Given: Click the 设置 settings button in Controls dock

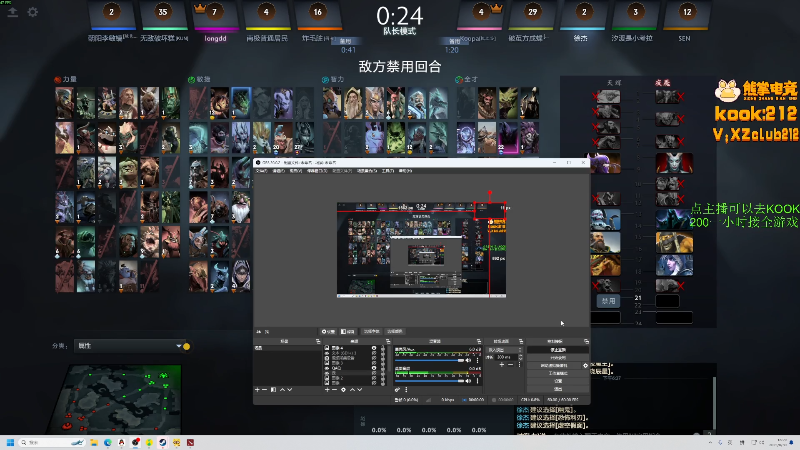Looking at the screenshot, I should point(558,381).
